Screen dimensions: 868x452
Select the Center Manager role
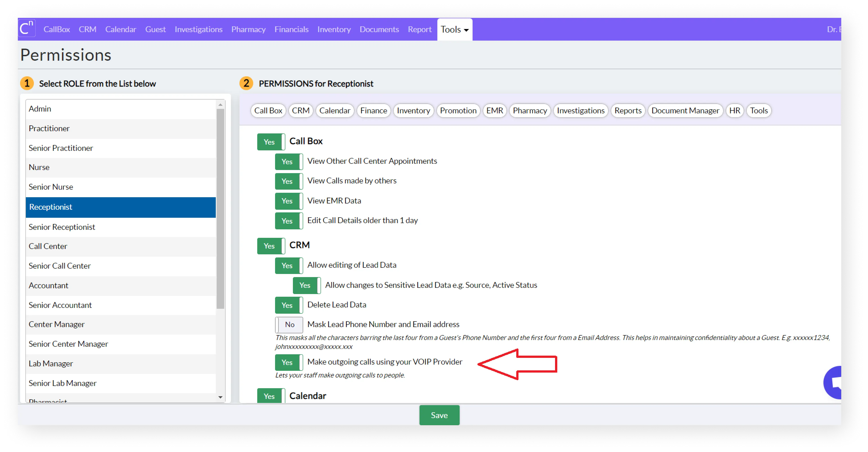(121, 324)
